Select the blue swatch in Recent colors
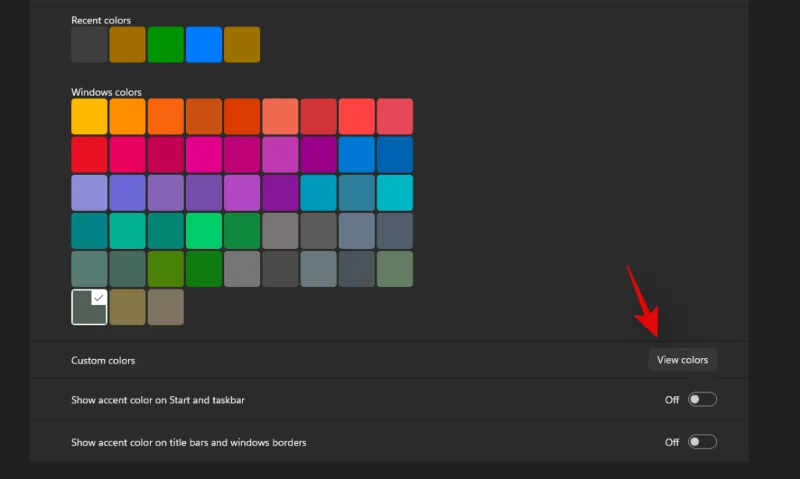The height and width of the screenshot is (479, 800). coord(203,45)
